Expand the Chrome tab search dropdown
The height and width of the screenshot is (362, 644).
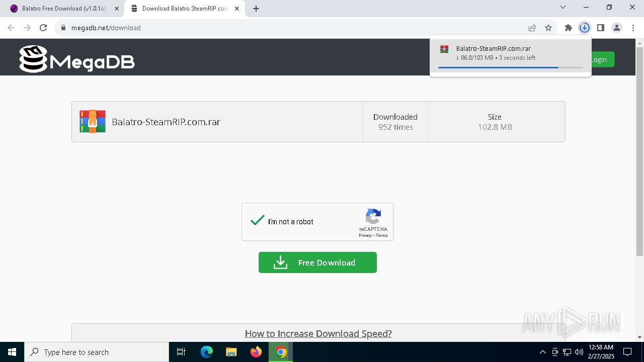click(x=563, y=8)
